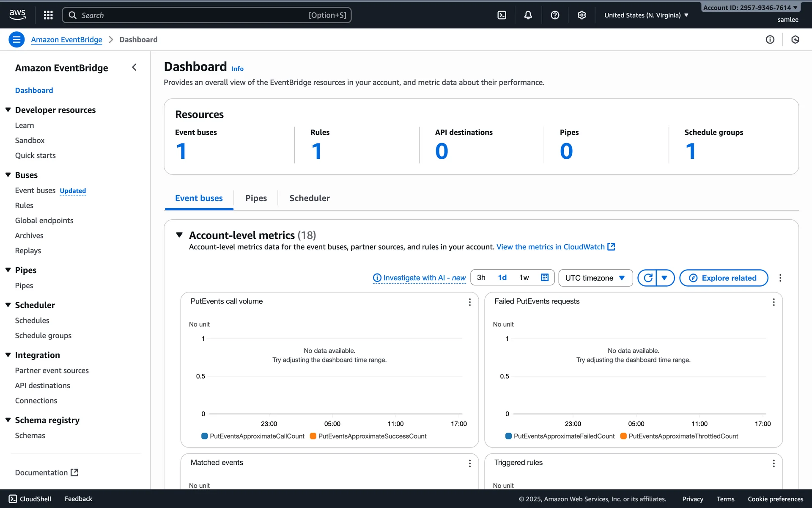The height and width of the screenshot is (508, 812).
Task: Open the custom date range calendar icon
Action: click(x=545, y=278)
